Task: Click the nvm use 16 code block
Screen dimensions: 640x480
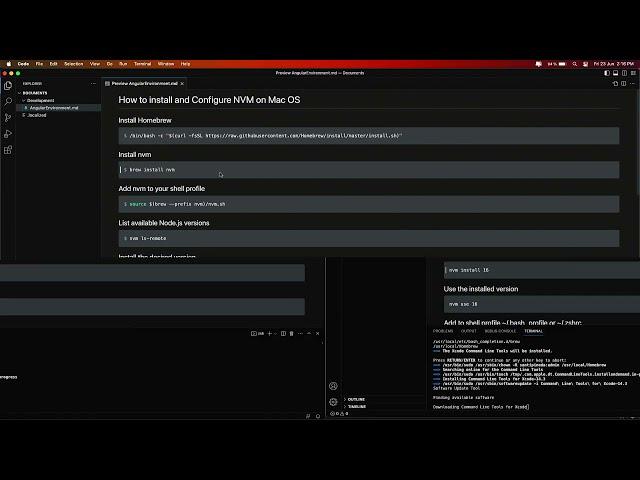Action: tap(542, 304)
